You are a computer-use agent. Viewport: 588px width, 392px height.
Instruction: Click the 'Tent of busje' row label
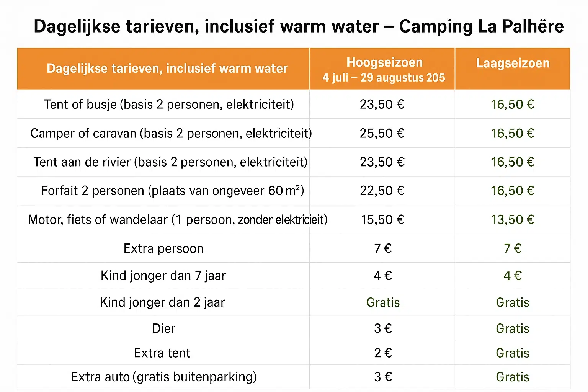point(168,105)
